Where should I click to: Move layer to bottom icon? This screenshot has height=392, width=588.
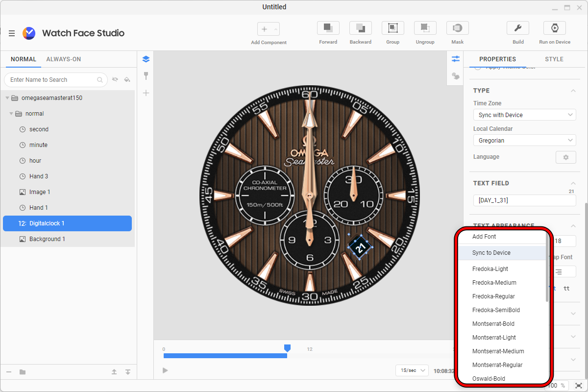click(128, 372)
